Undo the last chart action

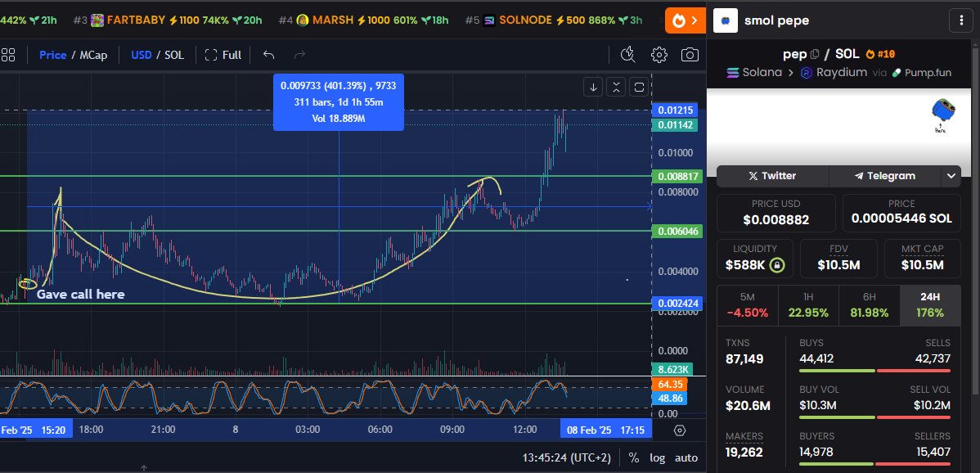(269, 55)
